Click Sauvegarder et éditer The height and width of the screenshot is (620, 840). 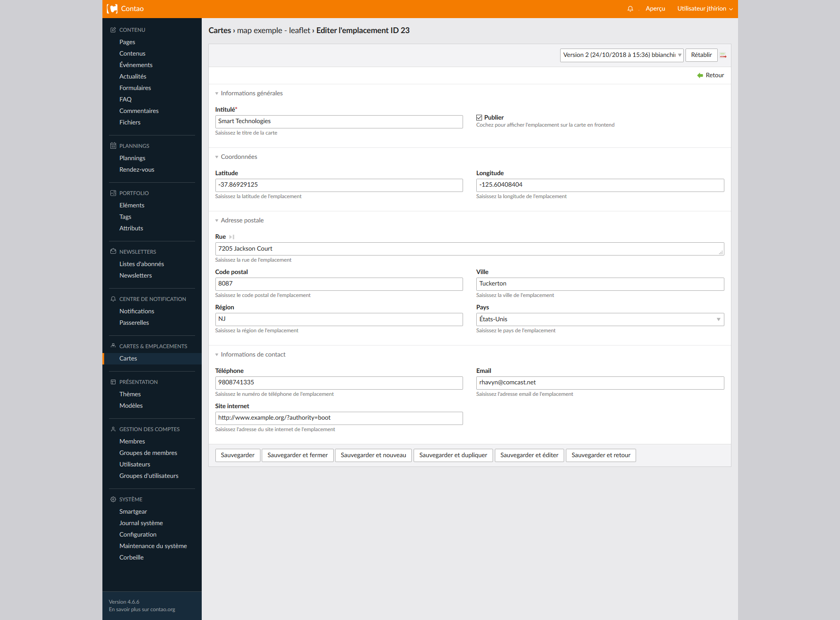tap(529, 455)
